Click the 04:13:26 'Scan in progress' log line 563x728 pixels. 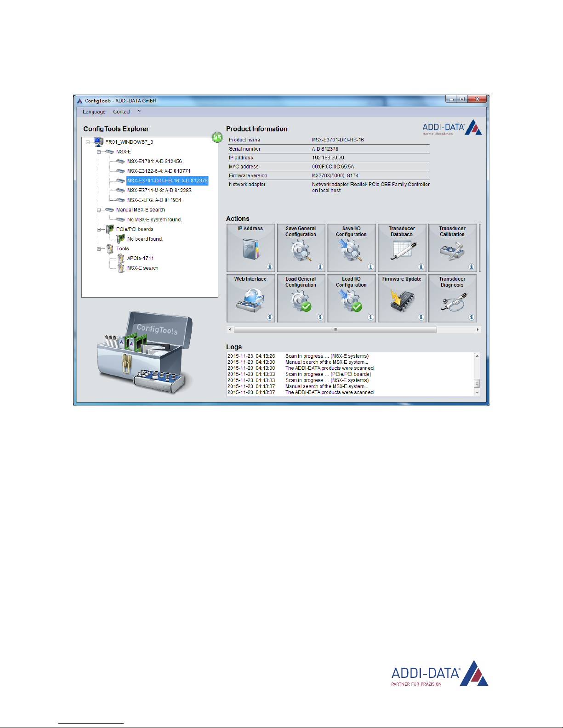[298, 356]
